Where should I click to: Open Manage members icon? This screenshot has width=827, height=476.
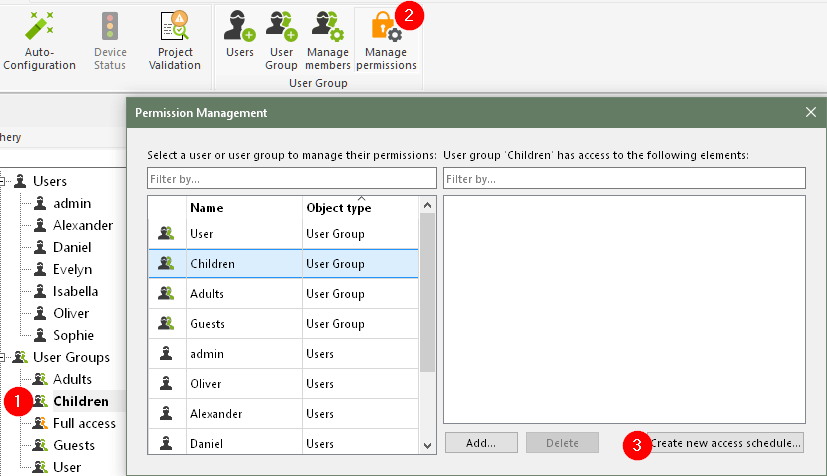[327, 26]
